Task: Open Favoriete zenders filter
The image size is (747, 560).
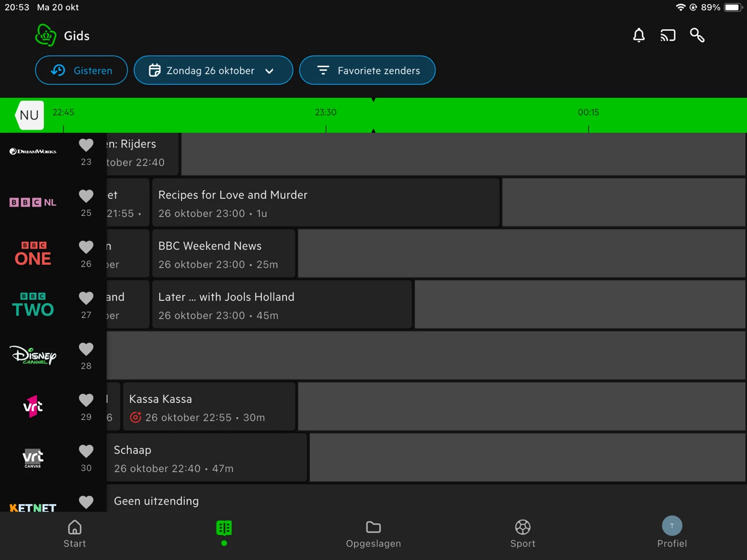Action: click(x=367, y=70)
